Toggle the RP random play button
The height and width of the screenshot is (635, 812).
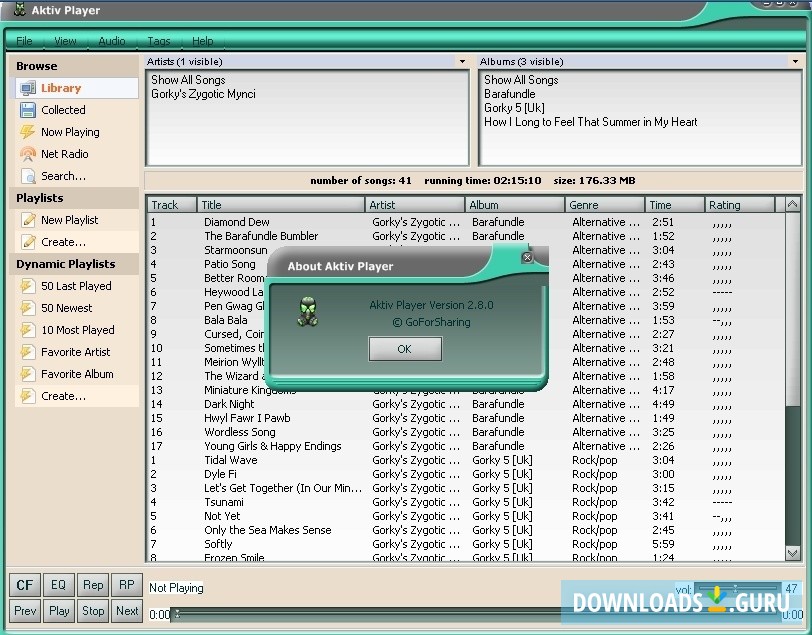(x=127, y=585)
